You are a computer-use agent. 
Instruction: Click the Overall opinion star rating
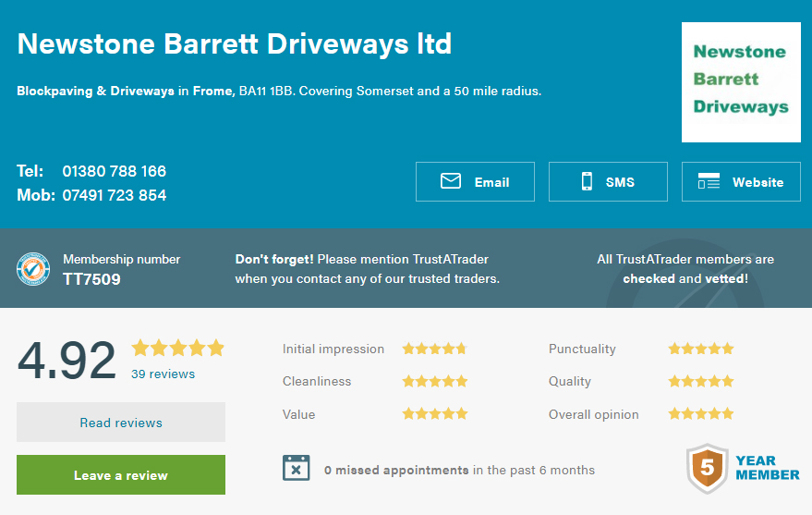click(x=701, y=413)
